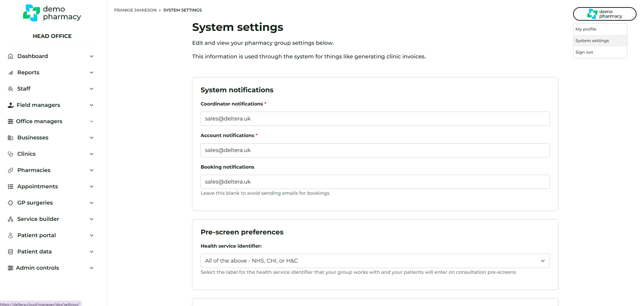Choose Sign out in the user menu
Image resolution: width=644 pixels, height=306 pixels.
tap(584, 52)
